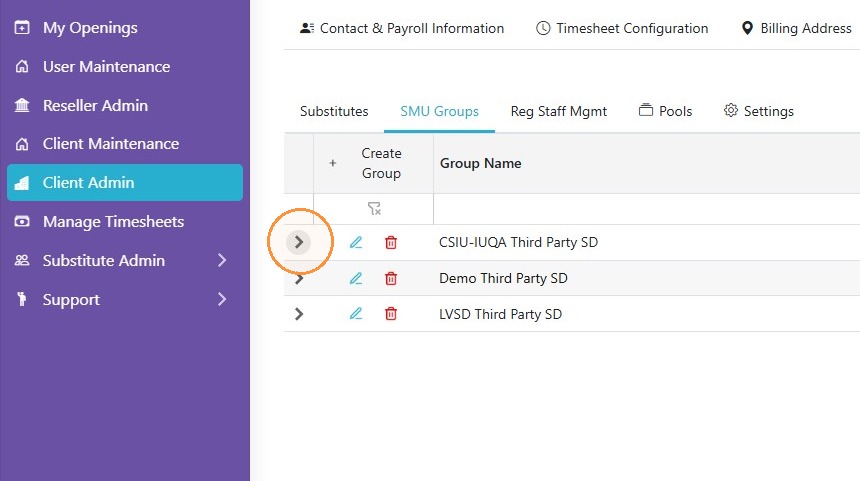Click Client Maintenance home icon
860x481 pixels.
[22, 144]
